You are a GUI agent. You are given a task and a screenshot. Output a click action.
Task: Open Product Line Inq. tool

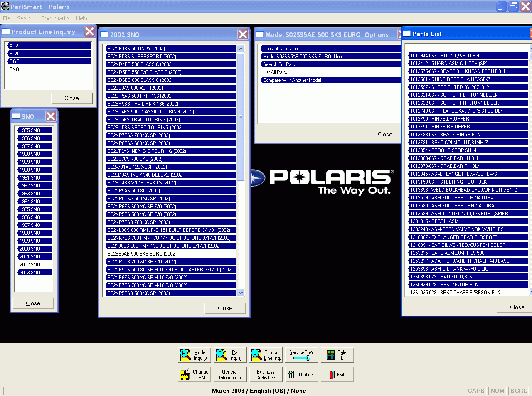click(266, 355)
